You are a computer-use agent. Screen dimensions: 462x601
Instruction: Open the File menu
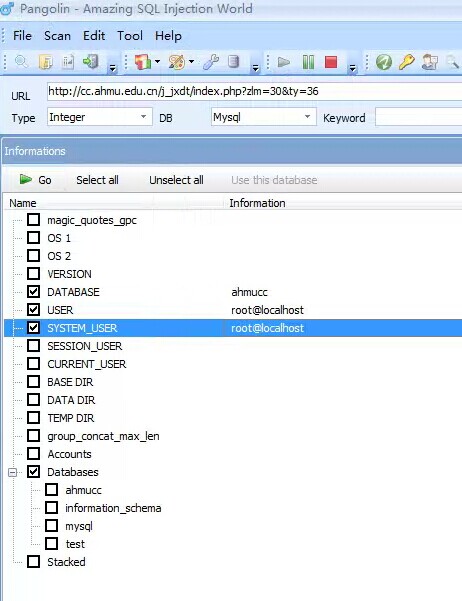click(x=22, y=36)
